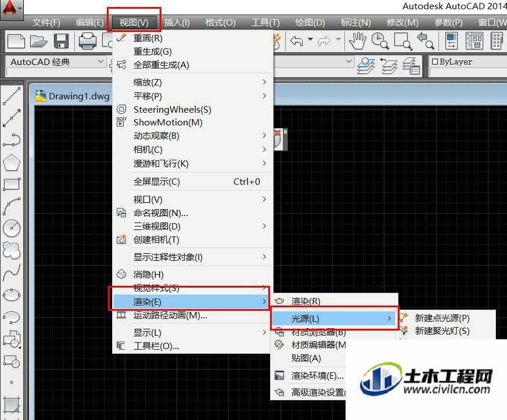Click Make Object's Layer Current icon
Screen dimensions: 507x420
click(366, 66)
